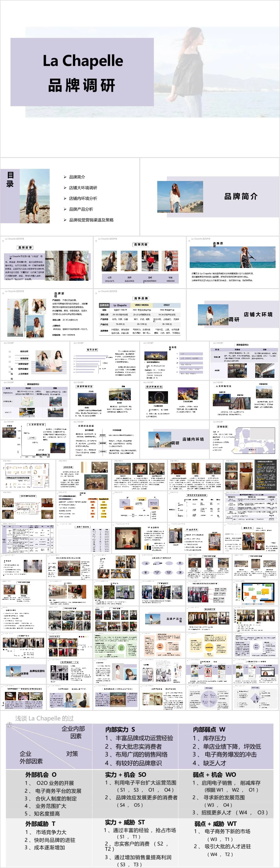Screen dimensions: 280x868
Task: Click the '外部机会 O' heading
Action: [x=41, y=774]
